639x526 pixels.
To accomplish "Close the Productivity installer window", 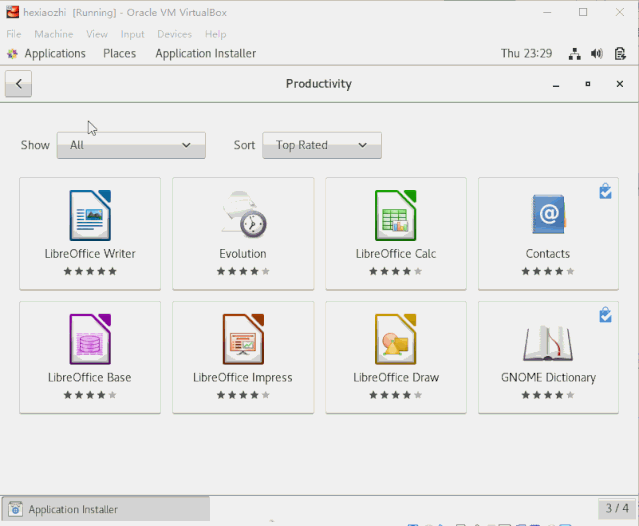I will pyautogui.click(x=620, y=84).
